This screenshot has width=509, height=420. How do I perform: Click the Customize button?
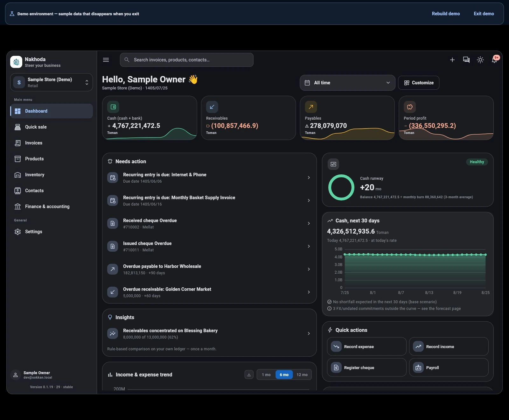(x=419, y=83)
